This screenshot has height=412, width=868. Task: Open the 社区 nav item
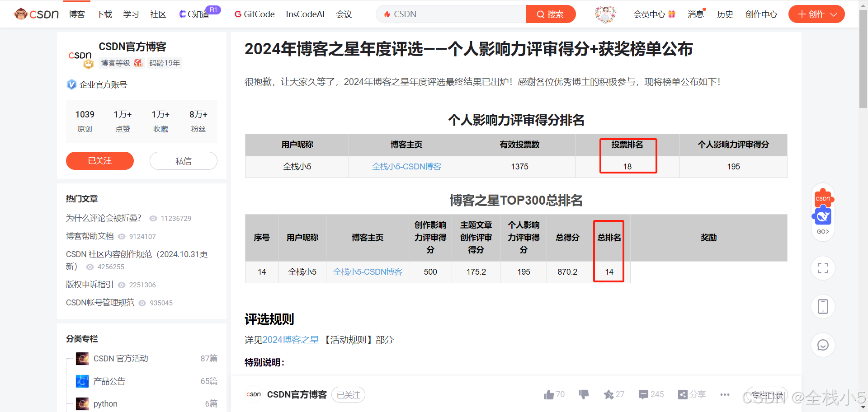[x=158, y=14]
